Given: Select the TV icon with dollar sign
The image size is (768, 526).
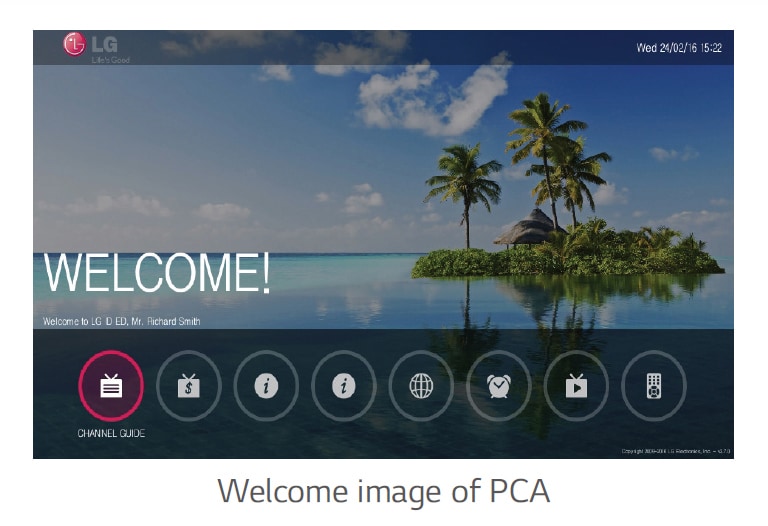Looking at the screenshot, I should [189, 386].
